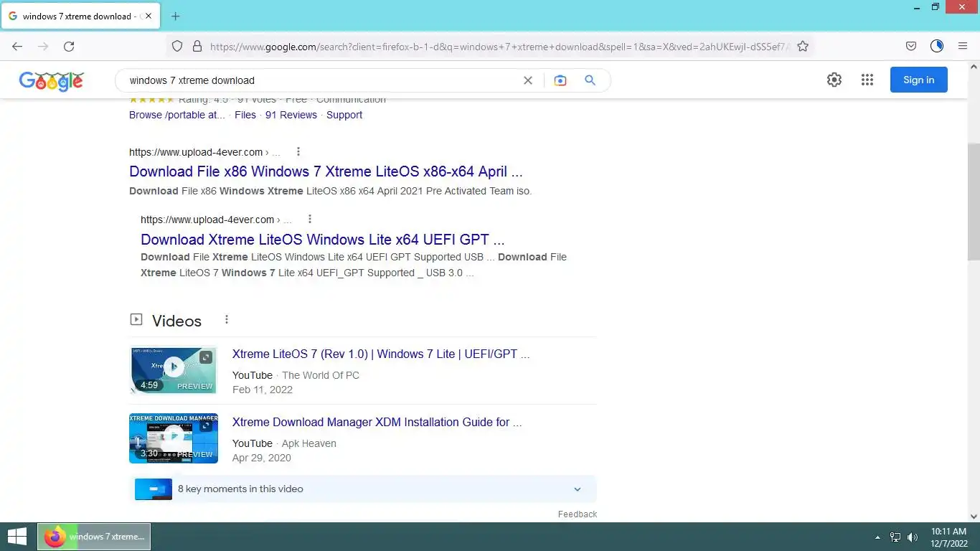Play the Xtreme Download Manager video thumbnail
Image resolution: width=980 pixels, height=551 pixels.
[174, 438]
